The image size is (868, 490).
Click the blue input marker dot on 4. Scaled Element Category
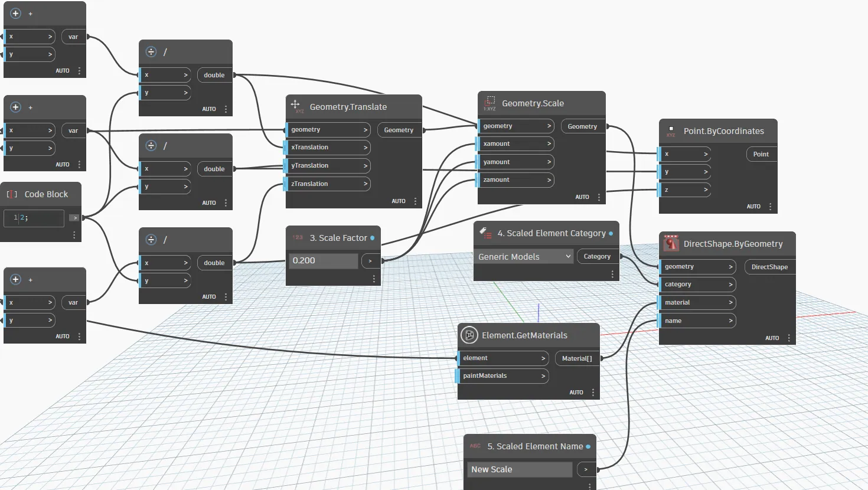[611, 234]
